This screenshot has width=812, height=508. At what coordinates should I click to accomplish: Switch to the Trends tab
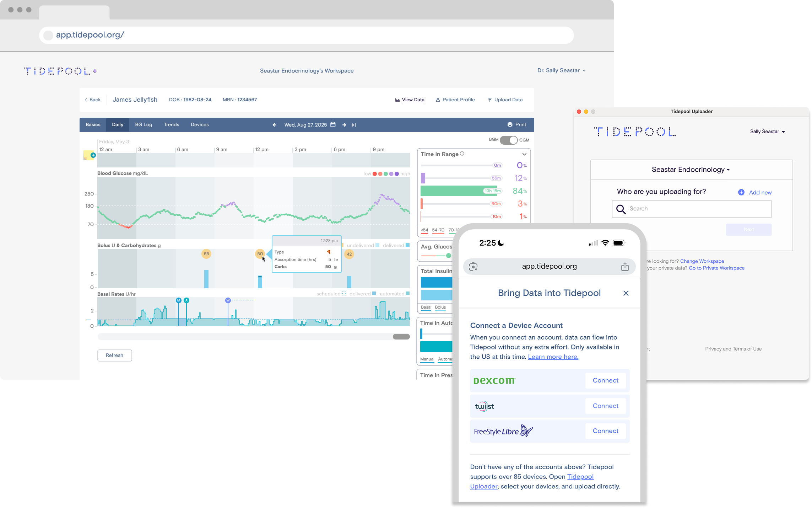point(171,125)
